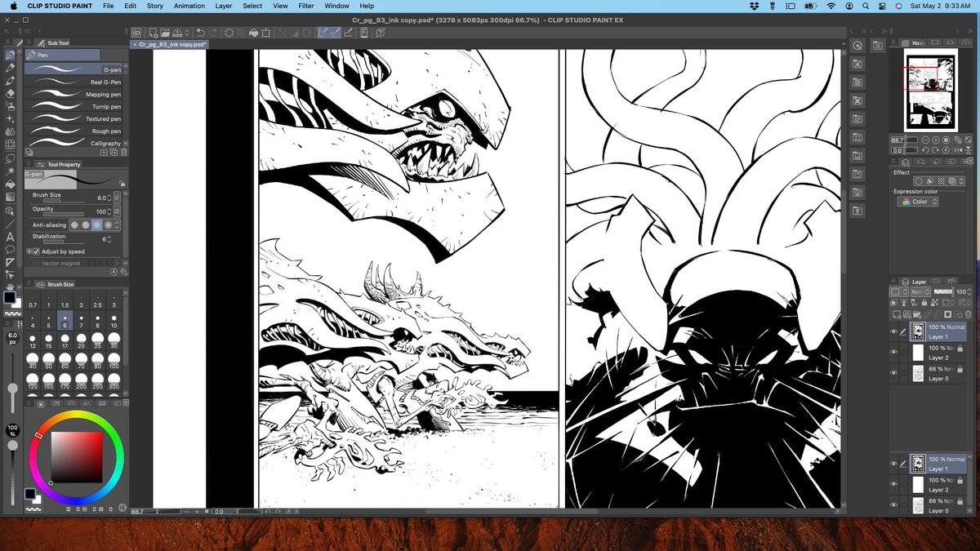
Task: Open the Brush Size dynamics button
Action: (118, 198)
